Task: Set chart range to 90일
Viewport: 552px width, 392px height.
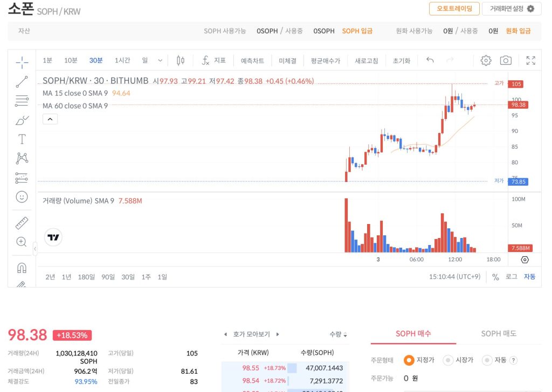Action: tap(108, 277)
